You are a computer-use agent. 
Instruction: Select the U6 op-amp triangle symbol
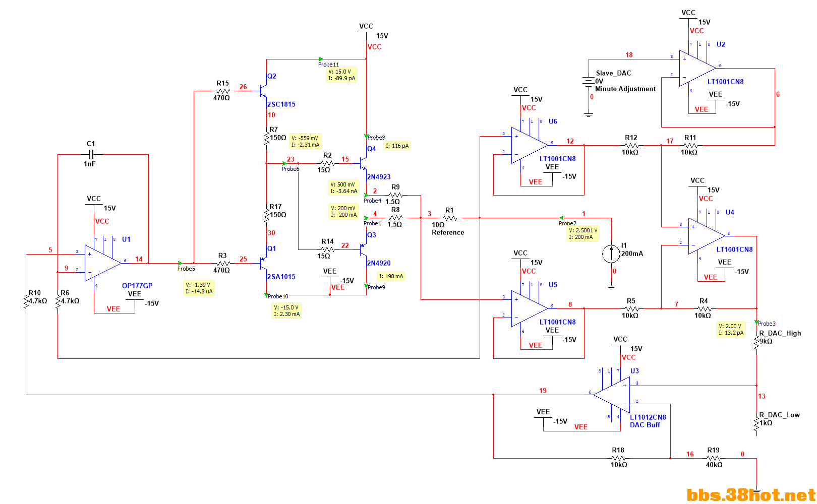(x=530, y=145)
